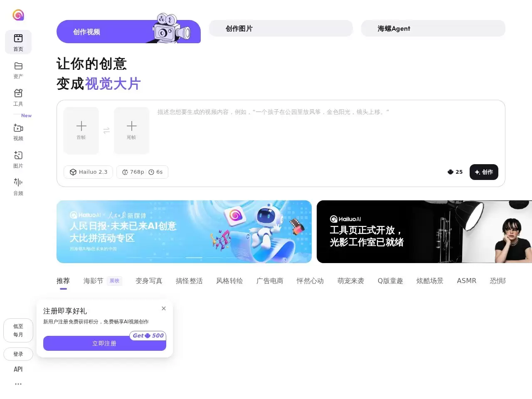This screenshot has height=399, width=532.
Task: Select the 推荐 category tab
Action: pyautogui.click(x=63, y=281)
